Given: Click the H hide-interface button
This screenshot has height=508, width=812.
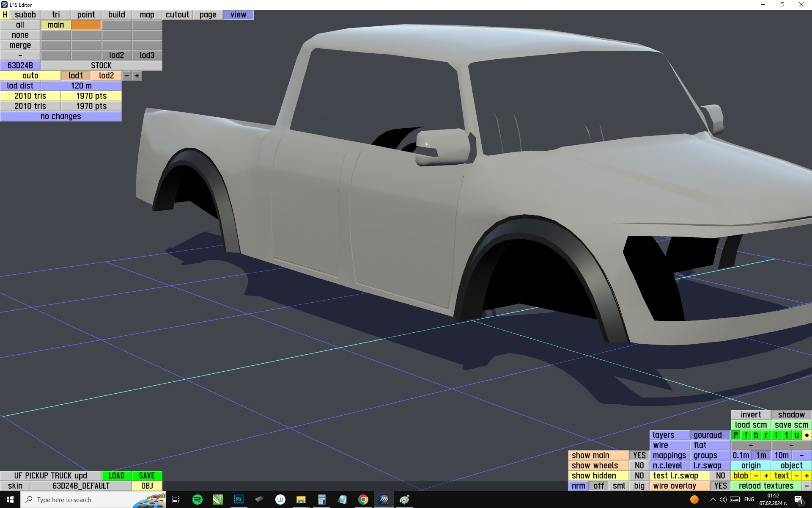Looking at the screenshot, I should pyautogui.click(x=5, y=14).
